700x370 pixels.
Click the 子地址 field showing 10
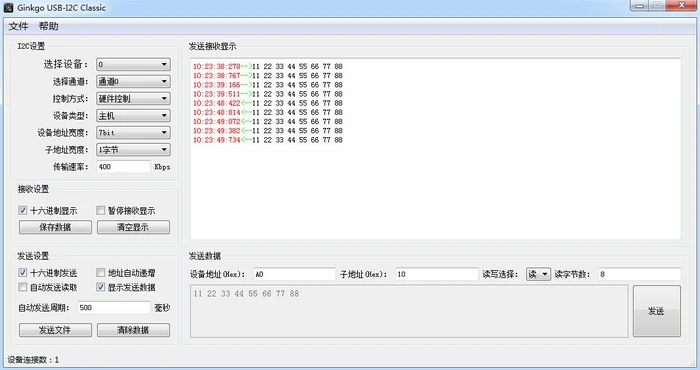point(437,274)
